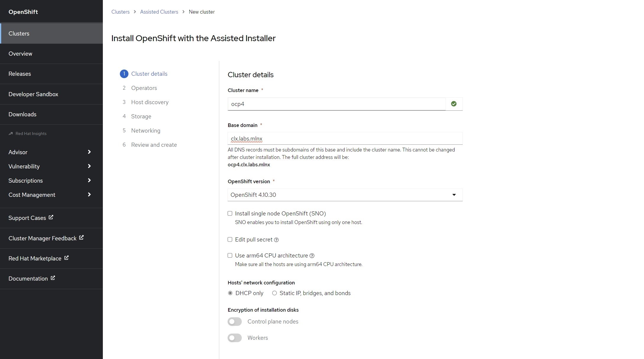The height and width of the screenshot is (359, 644).
Task: Select the Cluster details wizard step
Action: 149,74
